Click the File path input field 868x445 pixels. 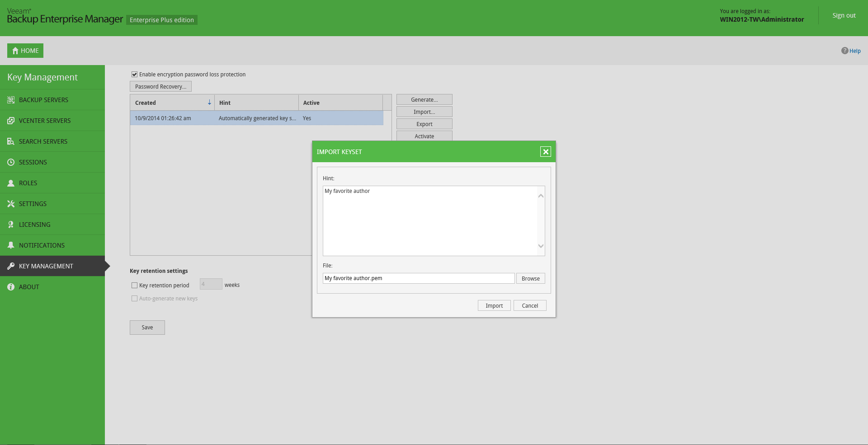419,278
